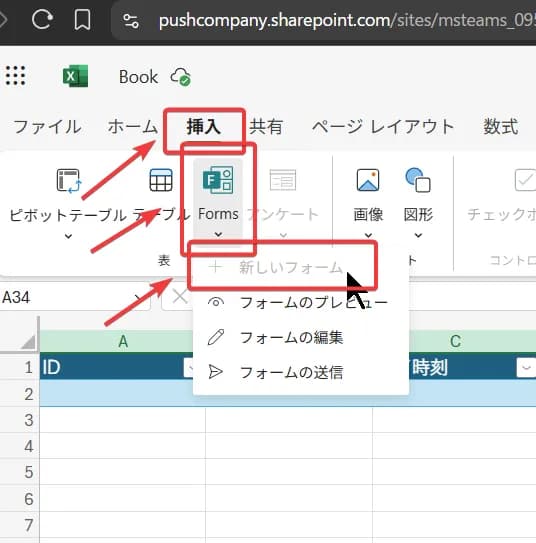Screen dimensions: 536x543
Task: Click the Forms icon in ribbon
Action: pos(218,180)
